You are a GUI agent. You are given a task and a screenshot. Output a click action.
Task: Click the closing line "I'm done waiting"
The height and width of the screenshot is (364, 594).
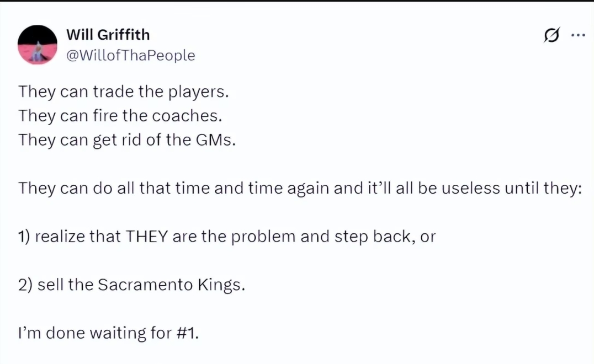[108, 334]
